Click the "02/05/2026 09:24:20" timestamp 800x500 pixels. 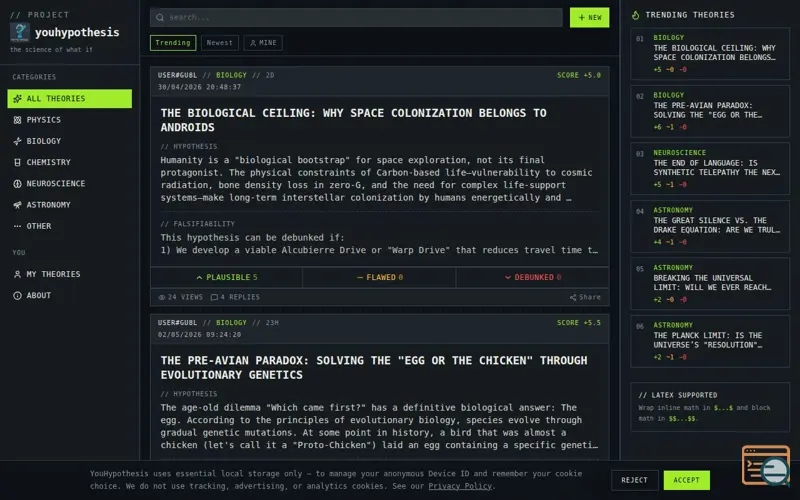[x=199, y=335]
